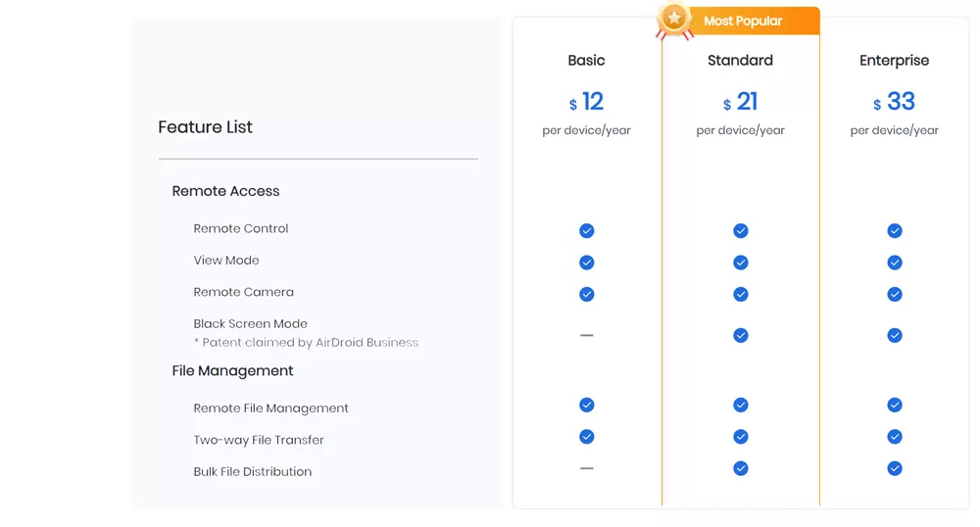Click the Enterprise checkmark for Remote Control

pyautogui.click(x=895, y=231)
